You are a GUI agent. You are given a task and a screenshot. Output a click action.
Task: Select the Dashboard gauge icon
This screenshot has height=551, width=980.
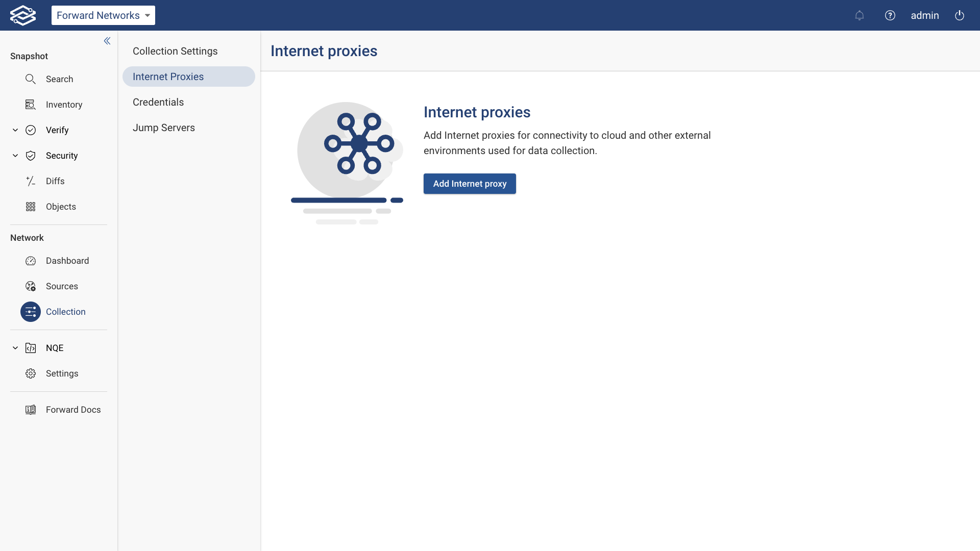point(31,261)
